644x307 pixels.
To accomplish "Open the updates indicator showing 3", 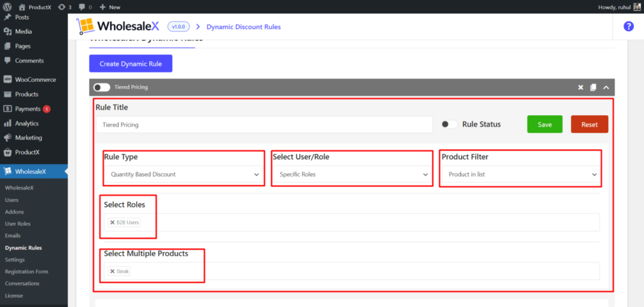I will (x=65, y=7).
